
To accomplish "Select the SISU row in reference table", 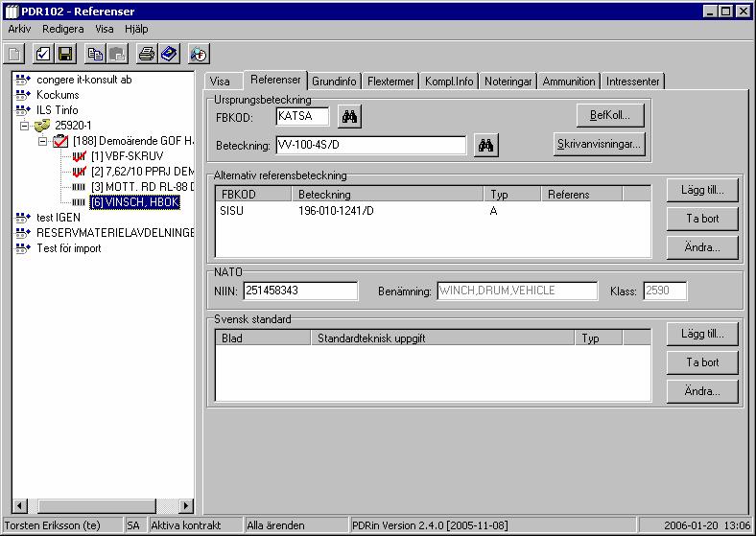I will 433,211.
